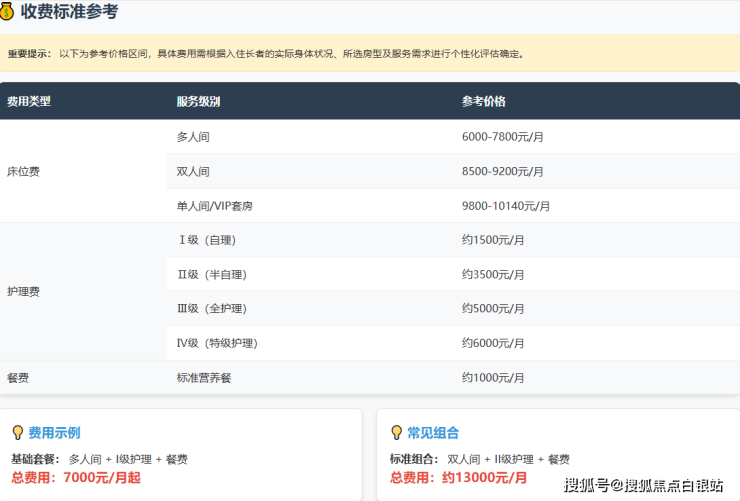Viewport: 740px width, 501px height.
Task: Click the 重要提示 yellow notice banner
Action: pyautogui.click(x=370, y=54)
